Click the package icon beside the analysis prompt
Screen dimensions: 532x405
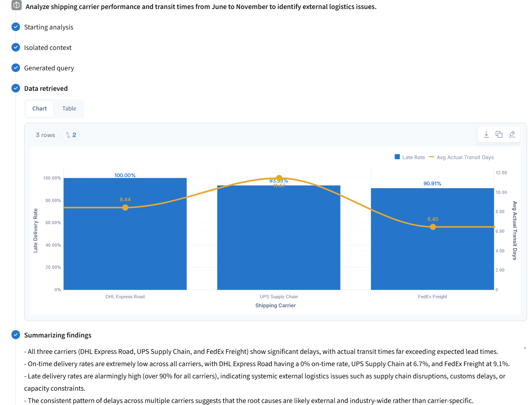tap(17, 5)
